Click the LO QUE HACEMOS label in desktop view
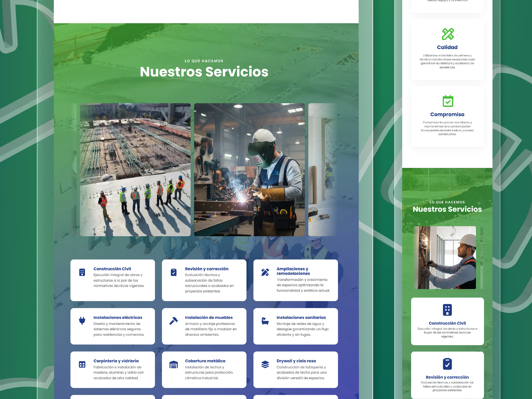The width and height of the screenshot is (532, 399). tap(204, 61)
